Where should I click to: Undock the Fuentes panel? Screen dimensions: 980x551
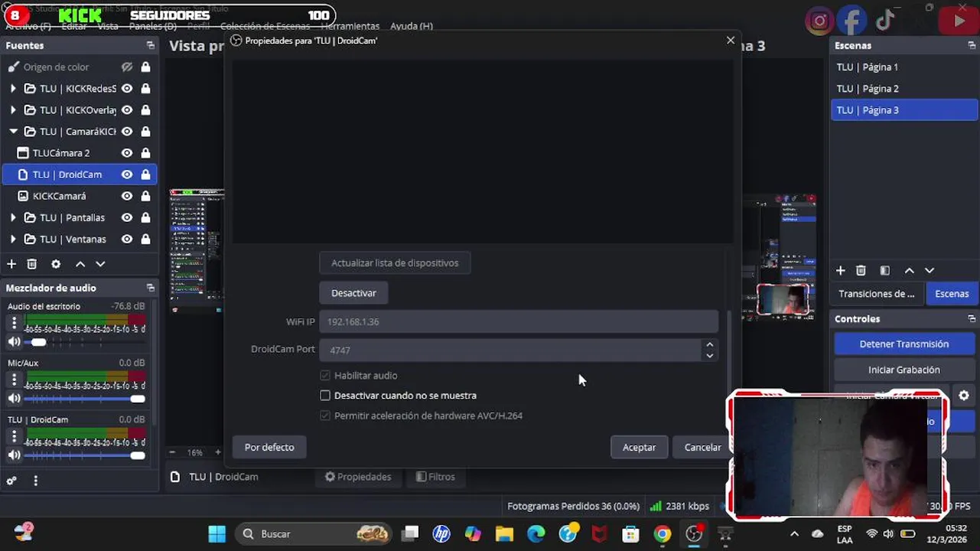(x=151, y=46)
